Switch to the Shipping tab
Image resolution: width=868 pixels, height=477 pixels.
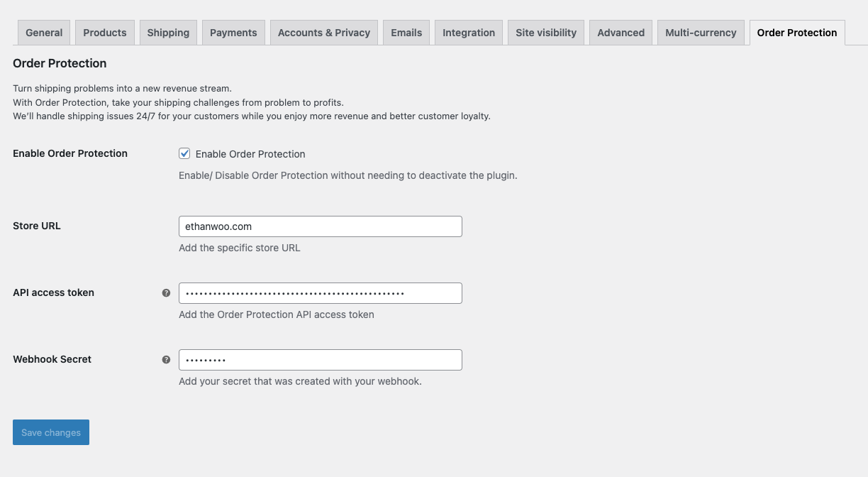[x=168, y=32]
